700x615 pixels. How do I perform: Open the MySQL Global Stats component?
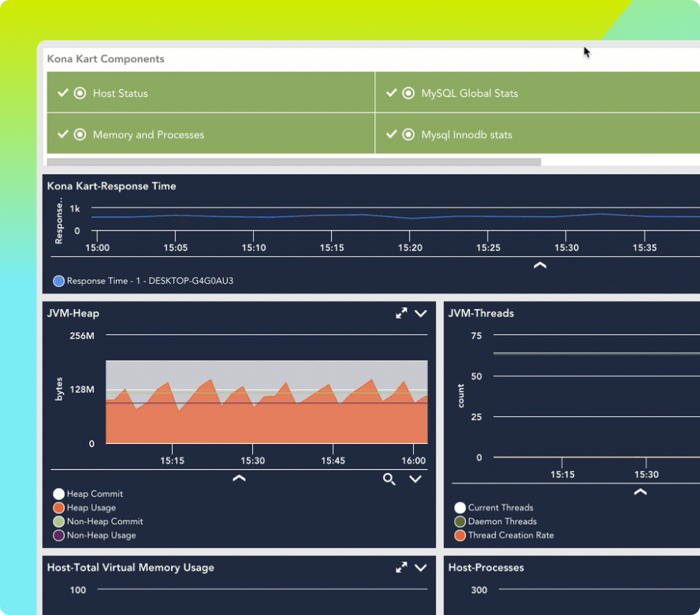(x=538, y=92)
